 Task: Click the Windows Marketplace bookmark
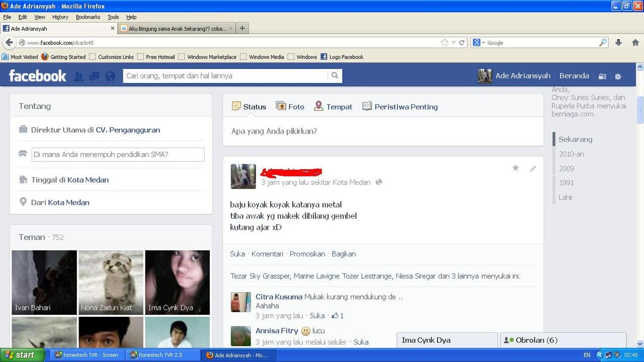(x=207, y=57)
